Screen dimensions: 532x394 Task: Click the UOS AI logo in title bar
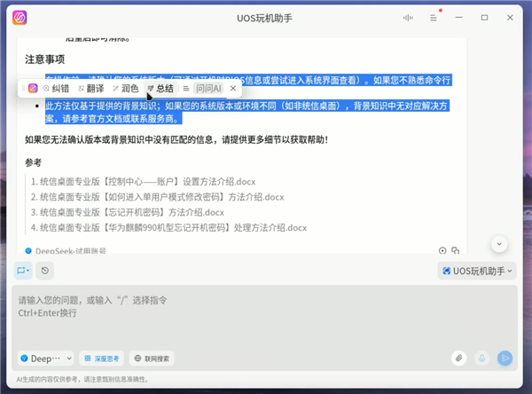point(20,18)
